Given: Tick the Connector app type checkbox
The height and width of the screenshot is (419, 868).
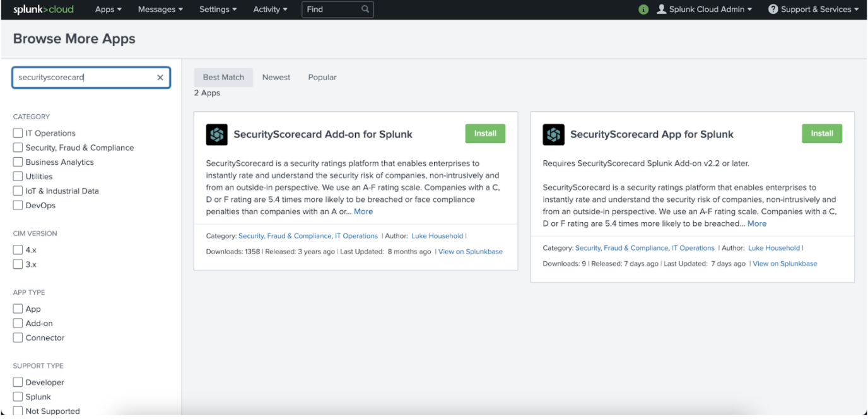Looking at the screenshot, I should tap(18, 338).
